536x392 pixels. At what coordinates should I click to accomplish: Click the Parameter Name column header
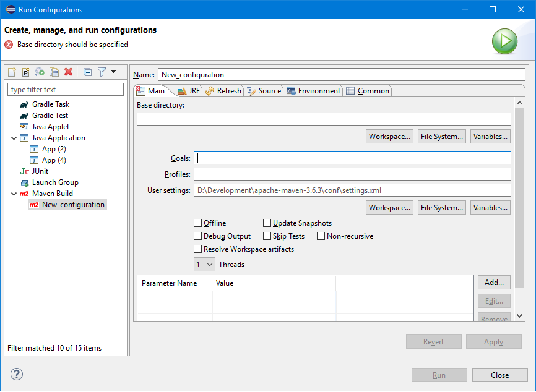coord(175,283)
